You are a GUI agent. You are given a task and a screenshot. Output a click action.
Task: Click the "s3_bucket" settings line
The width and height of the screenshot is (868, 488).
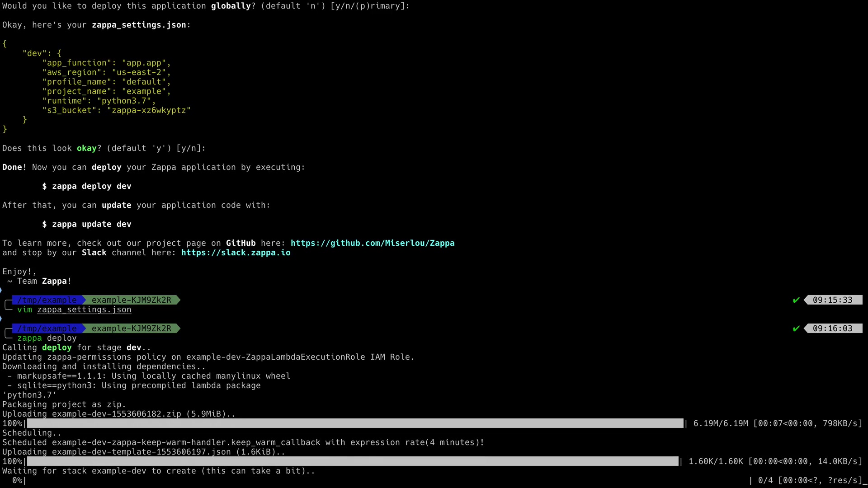tap(116, 110)
